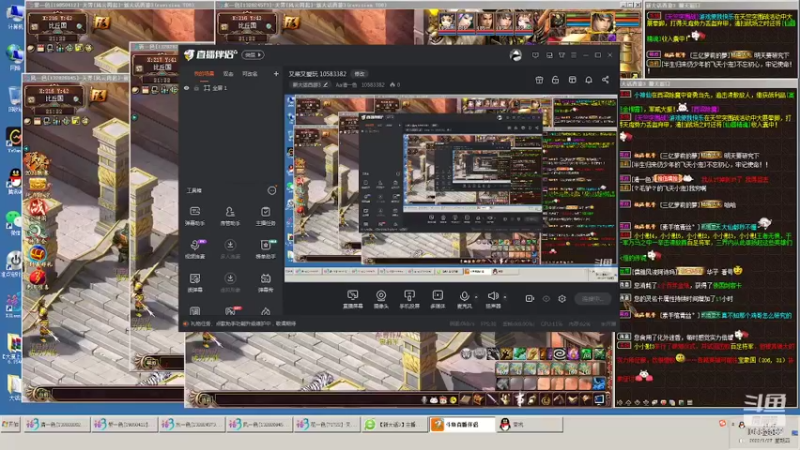Open the room manager assistant (房管助手)
Viewport: 800px width, 450px height.
pos(230,216)
